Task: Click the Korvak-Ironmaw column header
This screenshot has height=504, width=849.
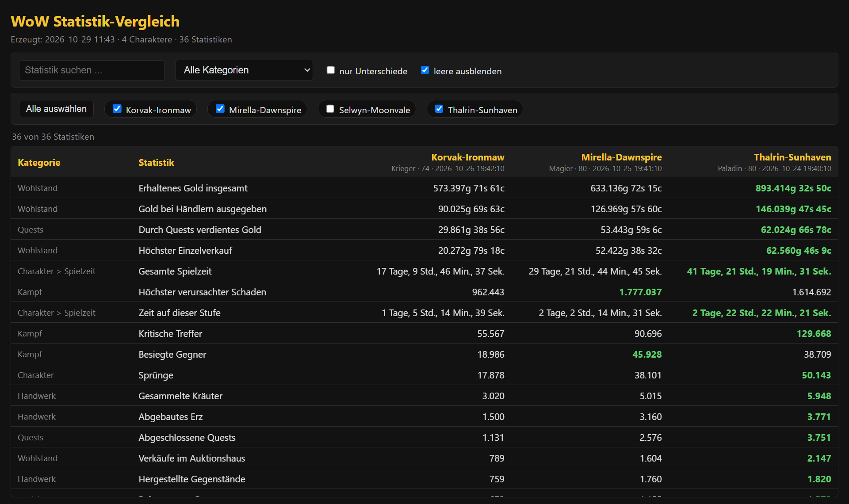Action: coord(468,157)
